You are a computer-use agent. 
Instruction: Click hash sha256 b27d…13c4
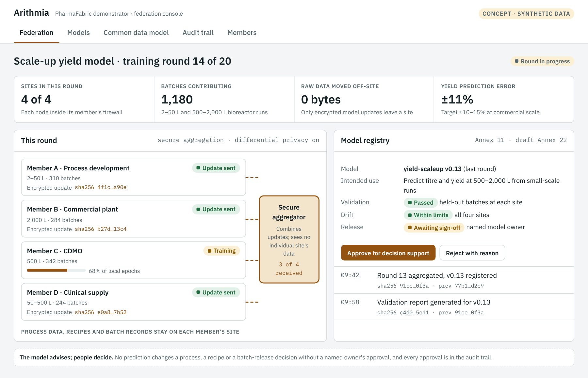(101, 229)
